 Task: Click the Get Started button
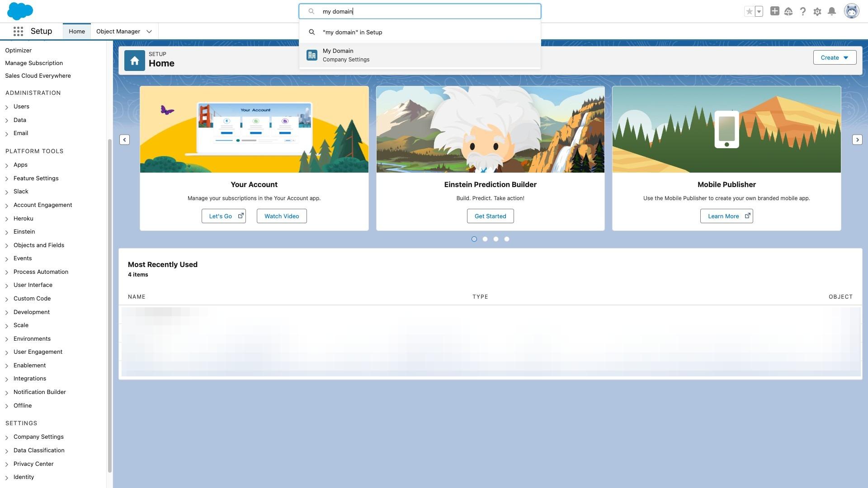(x=490, y=216)
